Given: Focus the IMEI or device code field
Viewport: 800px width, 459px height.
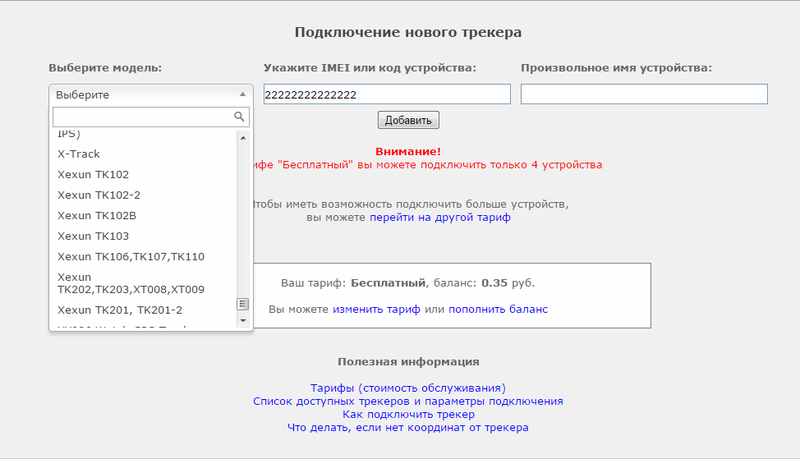Looking at the screenshot, I should click(x=386, y=94).
